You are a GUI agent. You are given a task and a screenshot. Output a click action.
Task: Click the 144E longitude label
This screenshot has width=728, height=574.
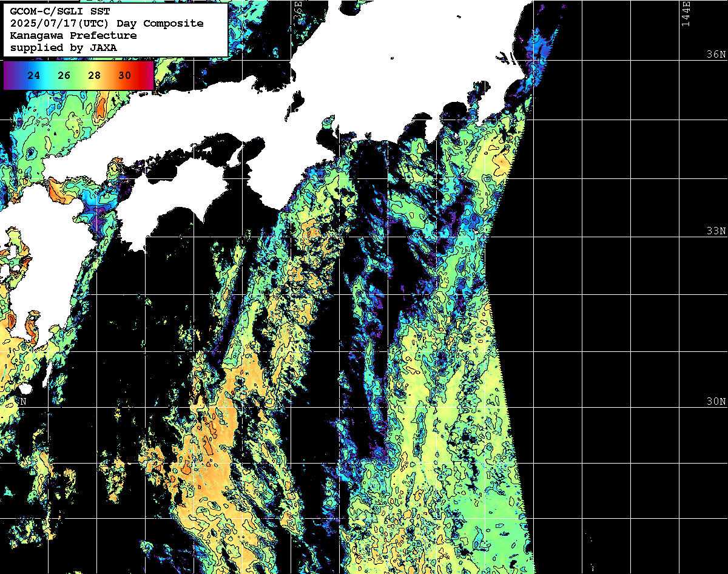686,13
